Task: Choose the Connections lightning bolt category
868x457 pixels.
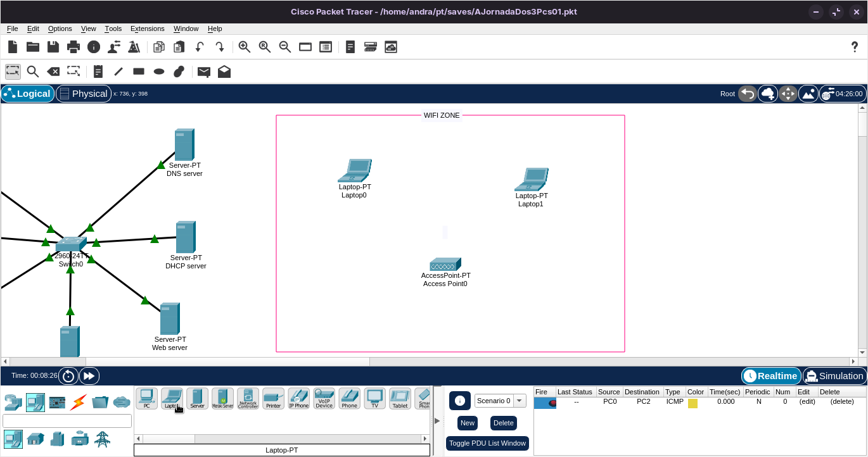Action: pos(79,402)
